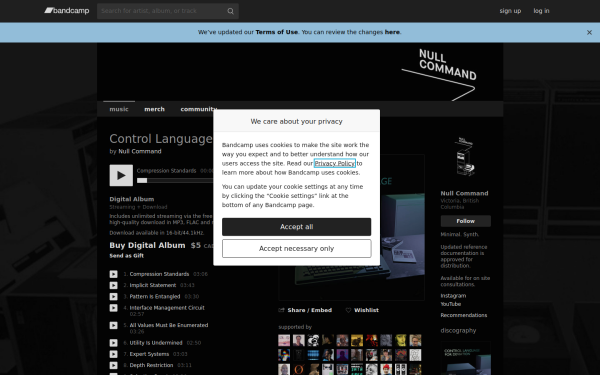Switch to the merch tab
This screenshot has height=375, width=600.
point(155,109)
